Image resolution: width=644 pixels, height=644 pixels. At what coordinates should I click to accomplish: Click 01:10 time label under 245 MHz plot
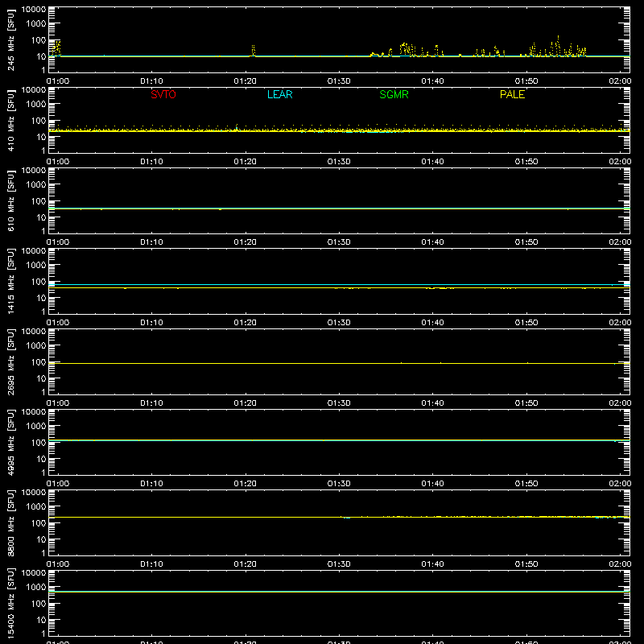[151, 81]
